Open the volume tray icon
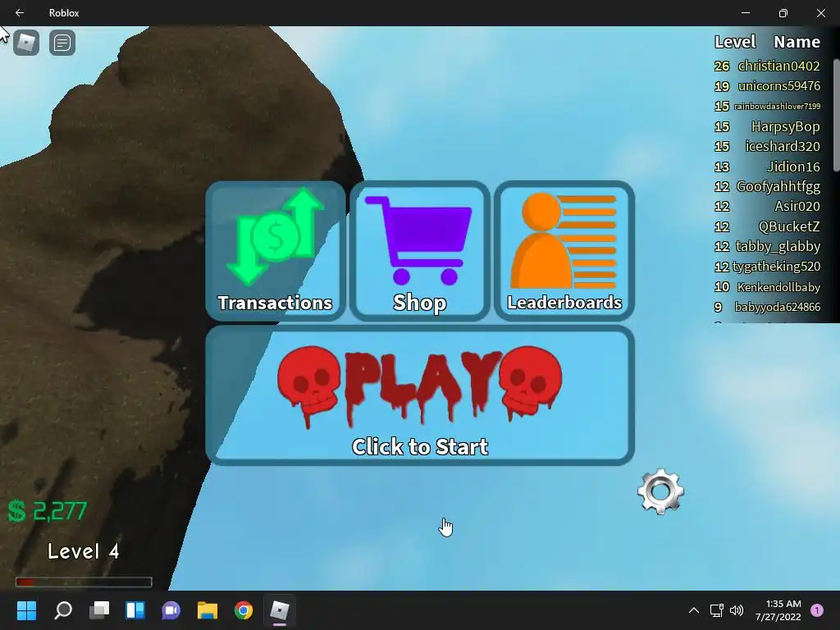 point(737,610)
